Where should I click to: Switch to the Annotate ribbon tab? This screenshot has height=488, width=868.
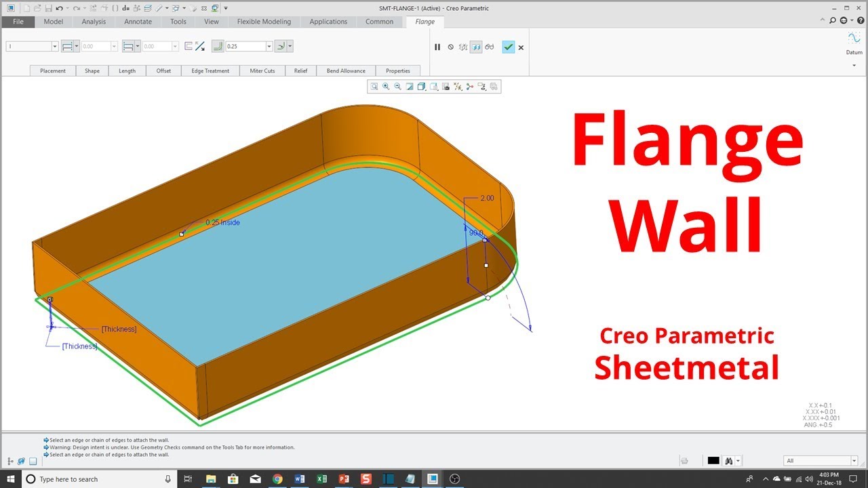click(x=138, y=22)
